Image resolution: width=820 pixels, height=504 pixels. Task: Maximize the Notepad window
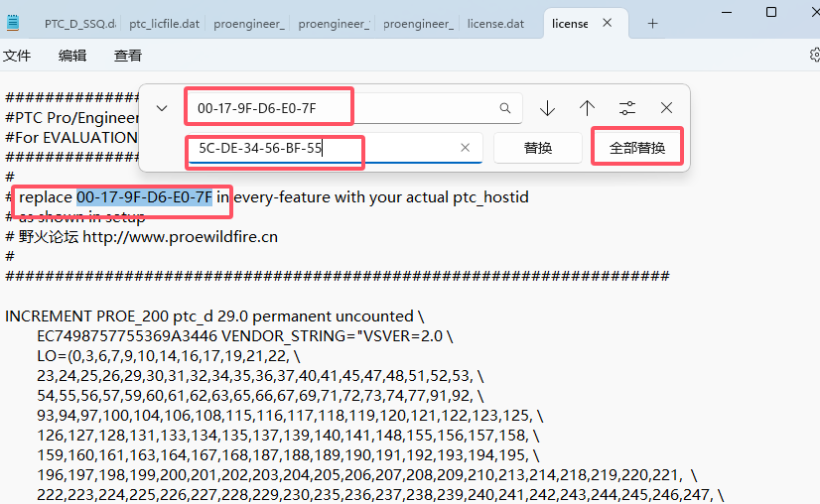771,12
